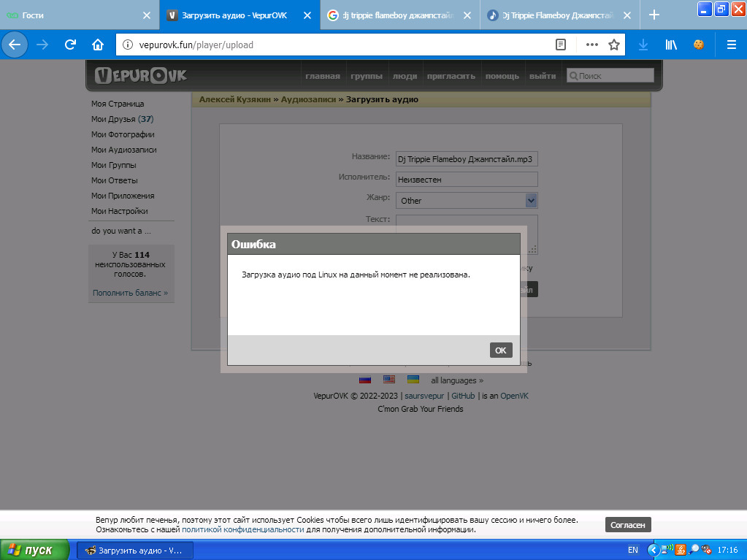The width and height of the screenshot is (747, 560).
Task: Click выйти to log out
Action: point(543,76)
